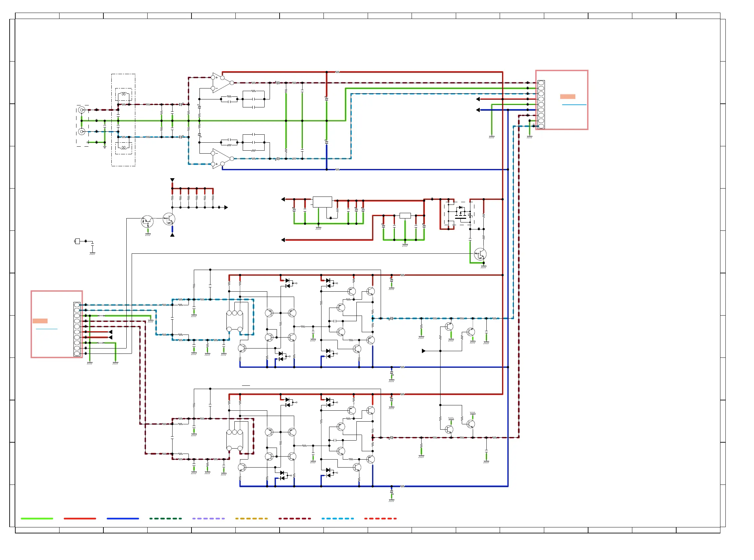
Task: Click the lower op-amp triangle symbol
Action: (221, 159)
